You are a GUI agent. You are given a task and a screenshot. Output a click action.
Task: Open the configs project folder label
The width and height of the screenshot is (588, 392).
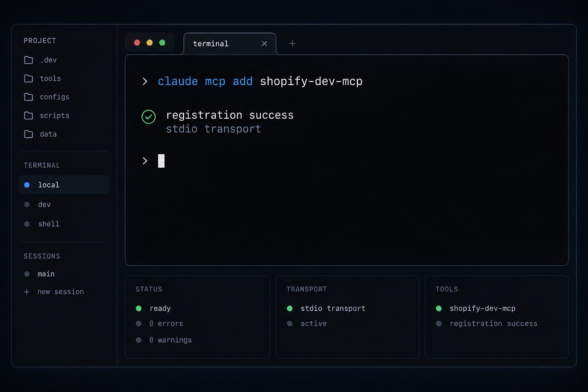(x=55, y=97)
